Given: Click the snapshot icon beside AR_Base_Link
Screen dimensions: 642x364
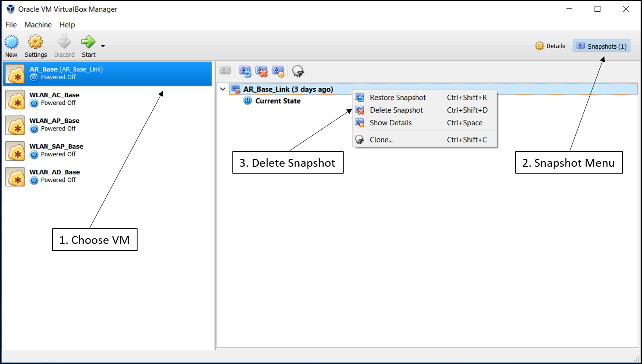Looking at the screenshot, I should coord(235,89).
